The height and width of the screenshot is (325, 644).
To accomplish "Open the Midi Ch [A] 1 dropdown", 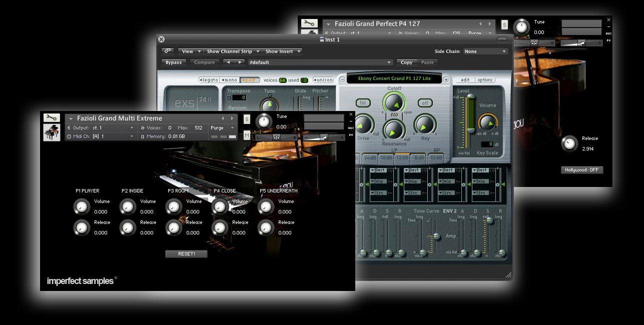I will point(101,136).
